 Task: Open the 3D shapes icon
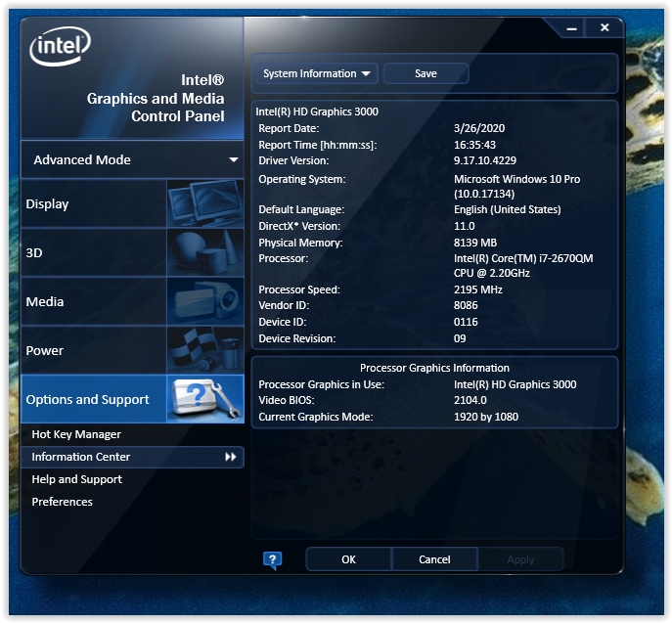click(205, 252)
